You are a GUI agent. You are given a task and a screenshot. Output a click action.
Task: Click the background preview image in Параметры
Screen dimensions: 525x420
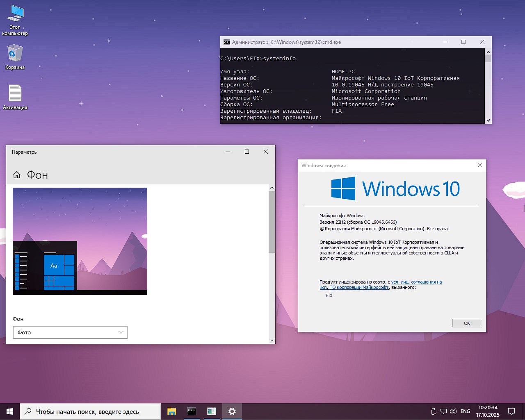click(x=80, y=241)
